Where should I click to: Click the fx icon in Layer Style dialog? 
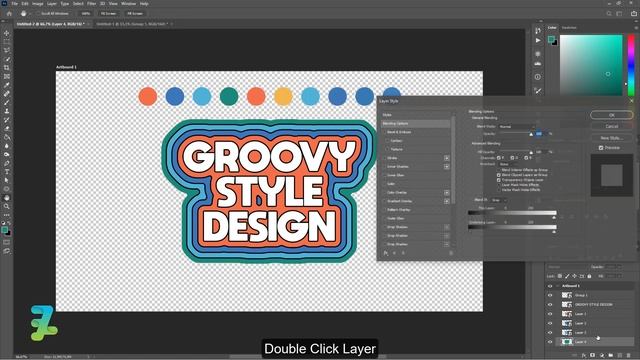click(x=386, y=253)
